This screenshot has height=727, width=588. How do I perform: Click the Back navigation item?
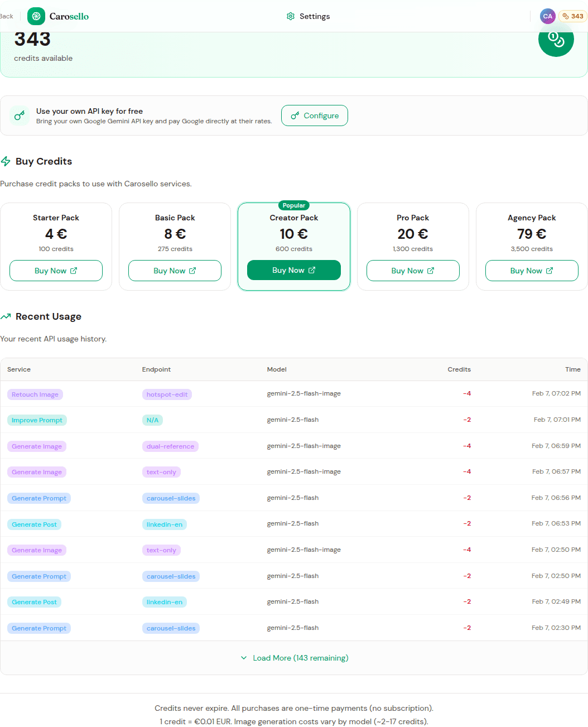(6, 16)
